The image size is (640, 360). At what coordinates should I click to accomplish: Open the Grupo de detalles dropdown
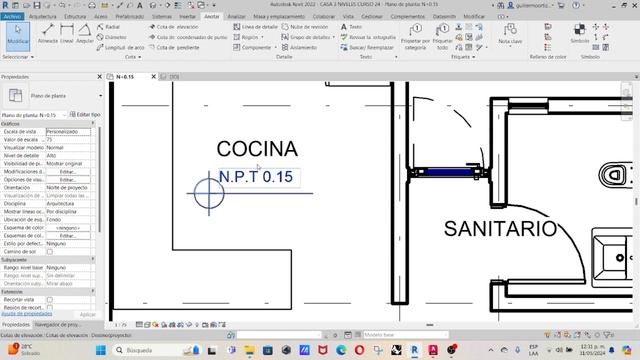coord(333,37)
